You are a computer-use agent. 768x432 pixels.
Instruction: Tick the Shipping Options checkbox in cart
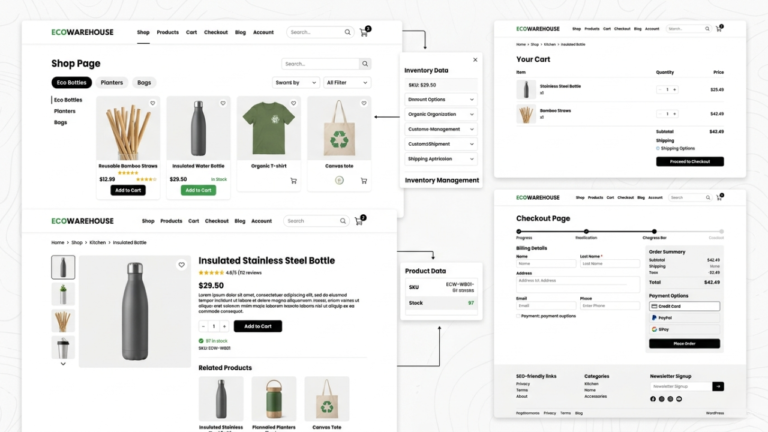pyautogui.click(x=659, y=148)
